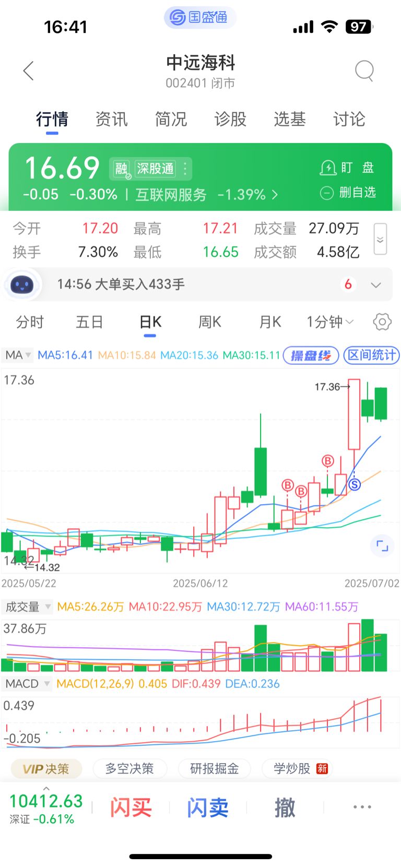Tap the 国盛通 logo pill
The height and width of the screenshot is (868, 401).
[200, 18]
